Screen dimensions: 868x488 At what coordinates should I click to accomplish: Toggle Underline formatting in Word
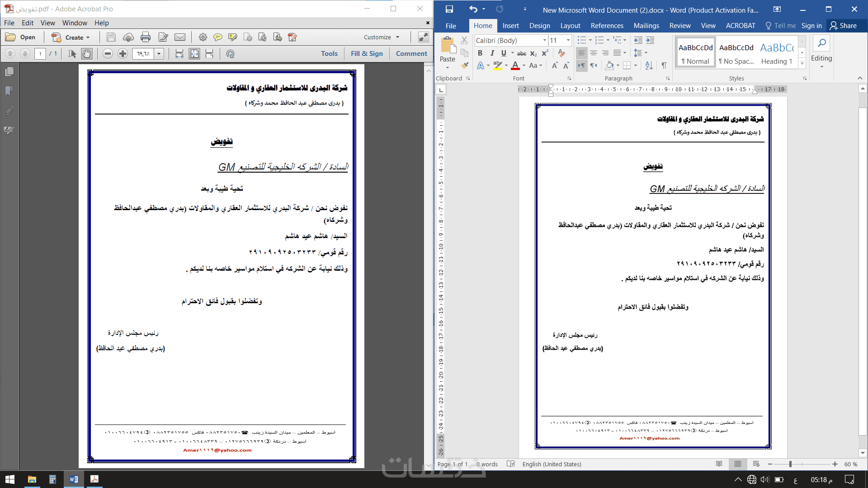tap(504, 53)
